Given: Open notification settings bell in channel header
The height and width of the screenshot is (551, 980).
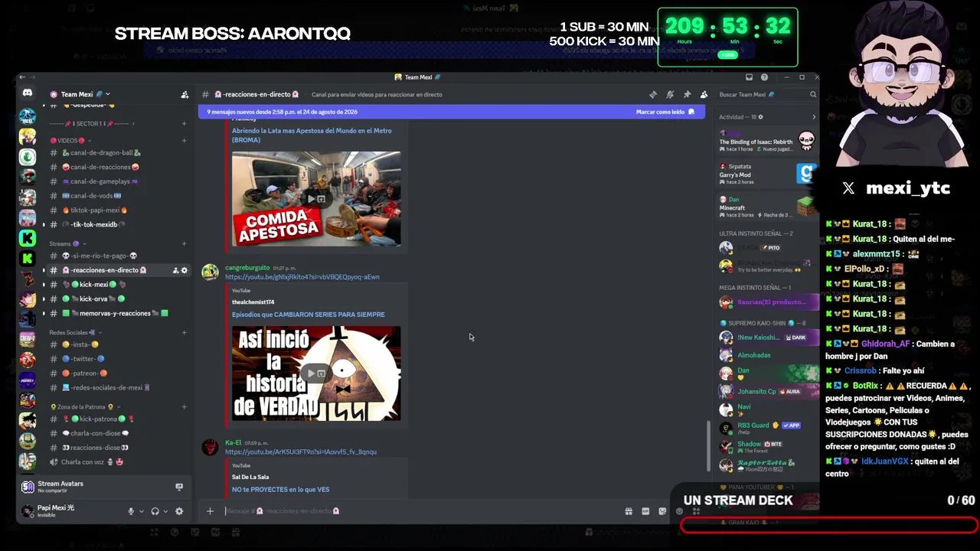Looking at the screenshot, I should point(670,95).
